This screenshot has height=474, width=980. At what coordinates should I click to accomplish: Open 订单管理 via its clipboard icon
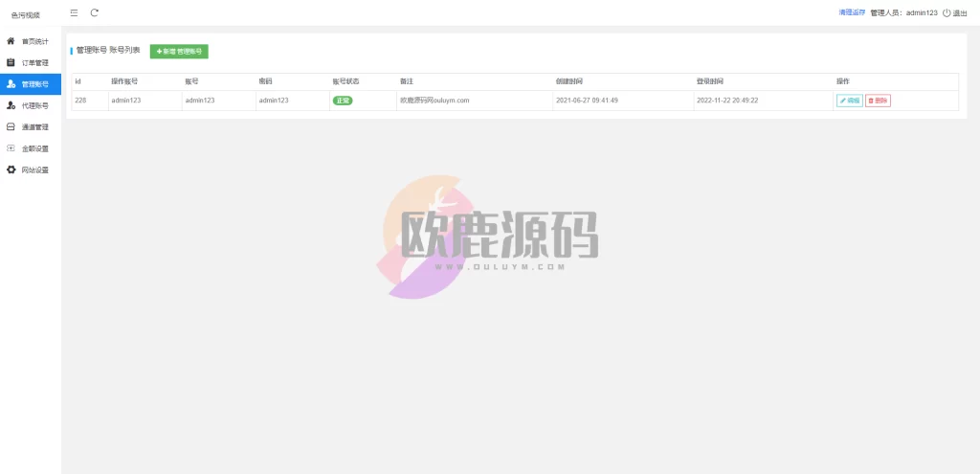[11, 62]
